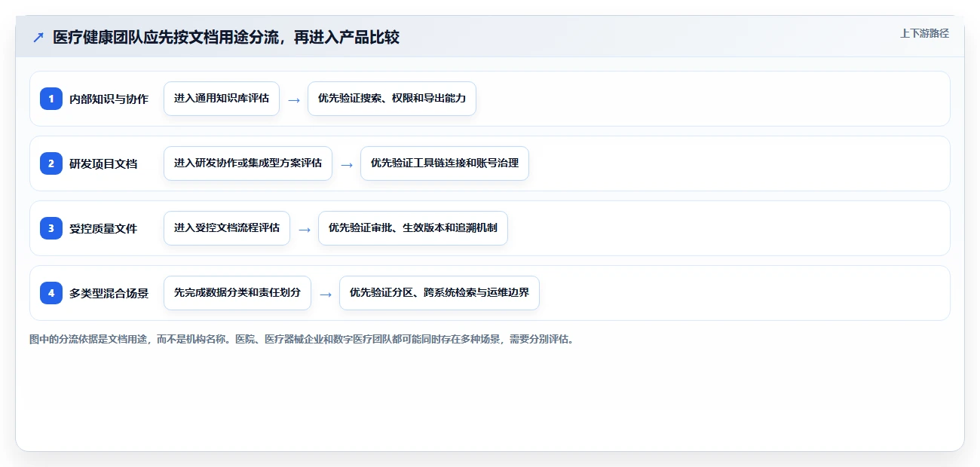The image size is (980, 467).
Task: Open the 进入受控文档流程评估 box
Action: click(227, 228)
